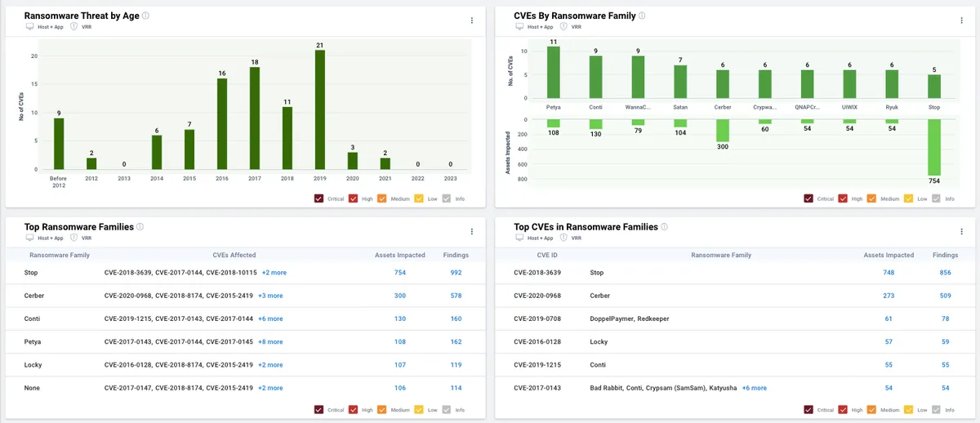Click VRR shield icon in CVEs By Ransomware Family
The height and width of the screenshot is (423, 980).
click(563, 27)
